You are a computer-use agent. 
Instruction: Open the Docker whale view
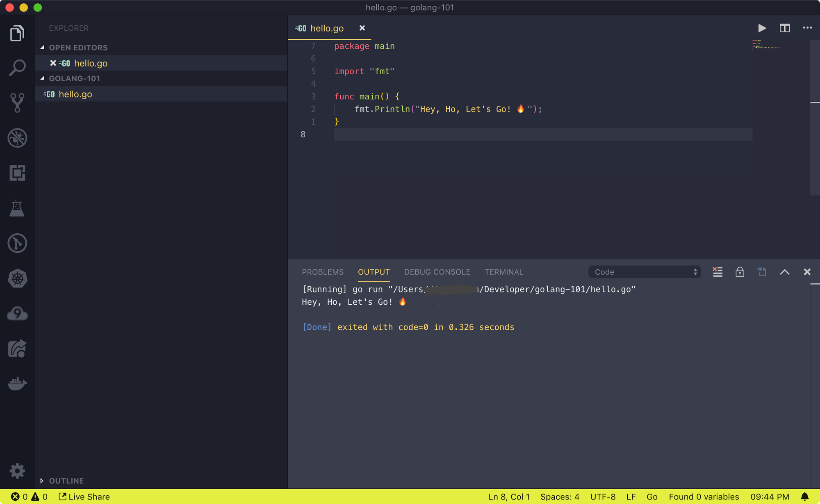17,384
